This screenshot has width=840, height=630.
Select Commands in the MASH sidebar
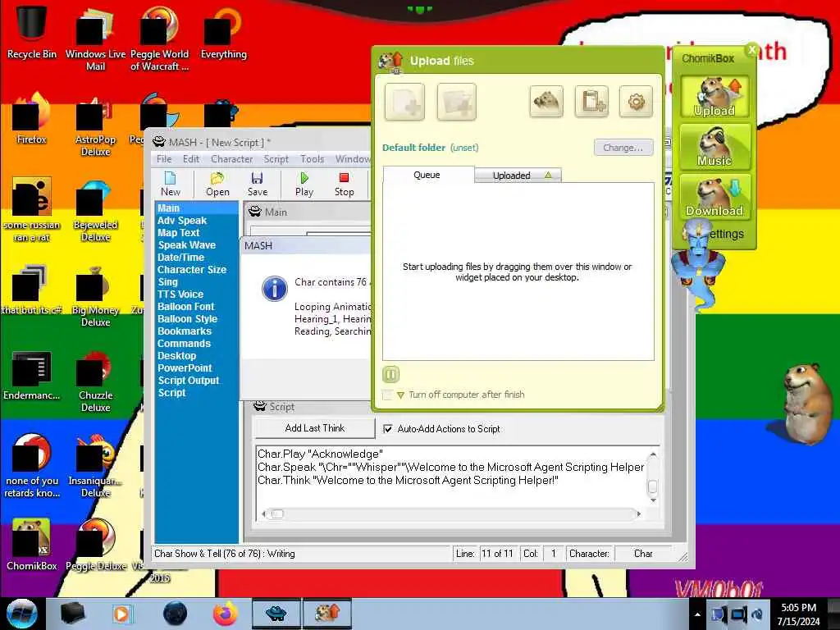(184, 344)
